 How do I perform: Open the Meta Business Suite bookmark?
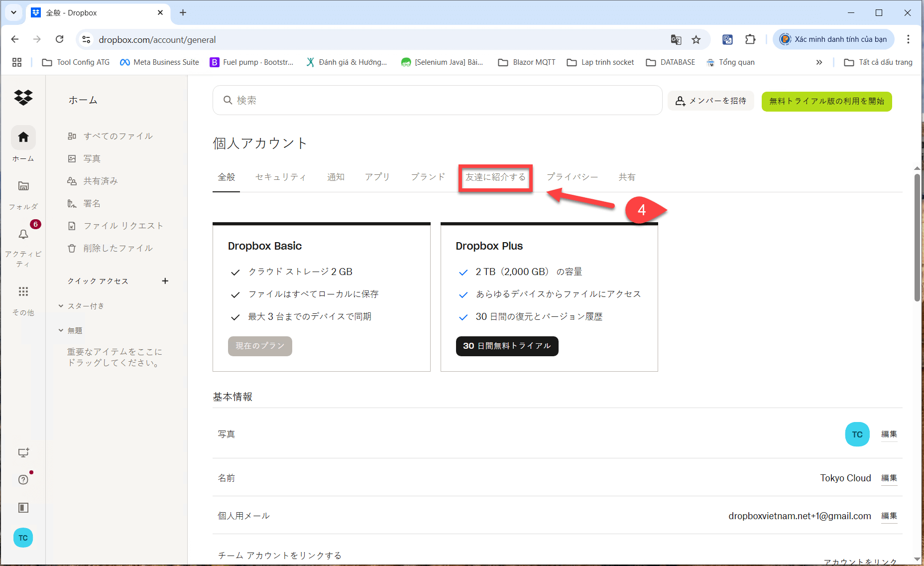[159, 62]
